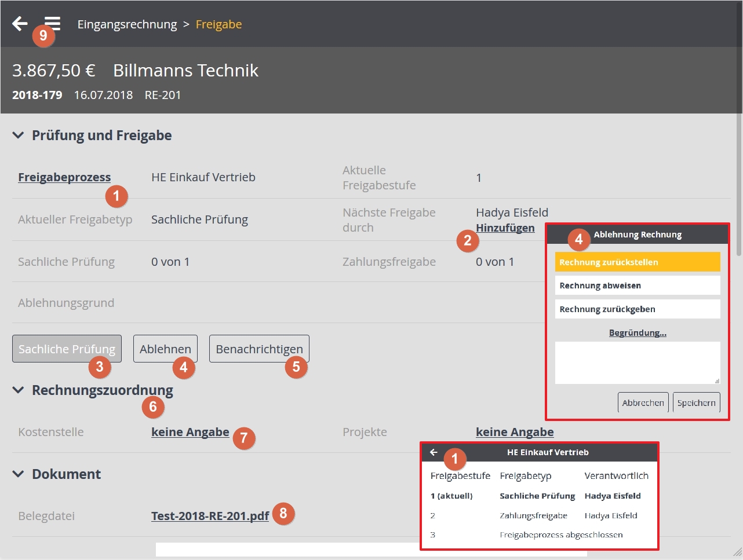This screenshot has height=560, width=743.
Task: Click the HE Einkauf Vertrieb process value
Action: [203, 177]
